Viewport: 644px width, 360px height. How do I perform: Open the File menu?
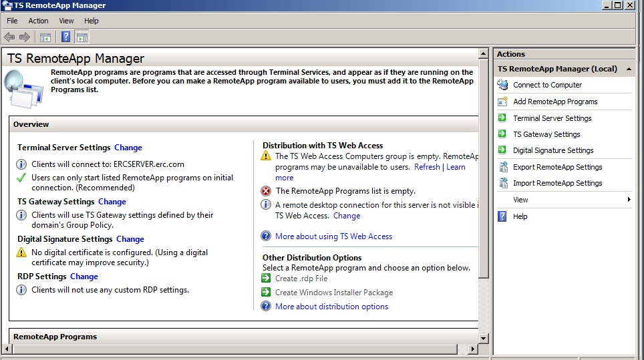coord(12,21)
